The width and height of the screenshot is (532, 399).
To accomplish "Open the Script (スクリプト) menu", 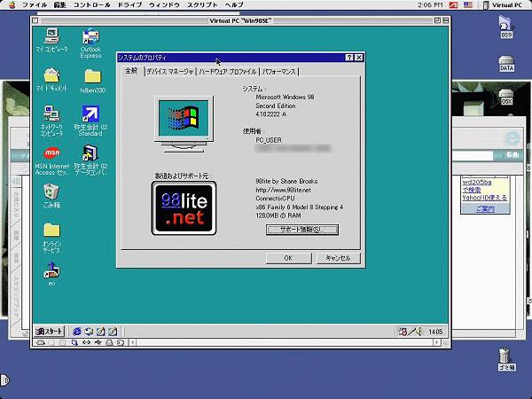I will click(202, 4).
